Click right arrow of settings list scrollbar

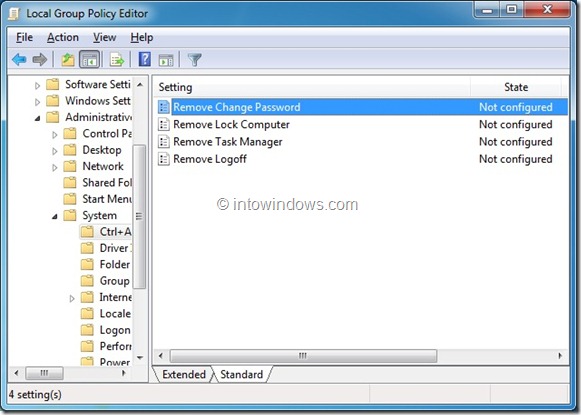tap(560, 356)
